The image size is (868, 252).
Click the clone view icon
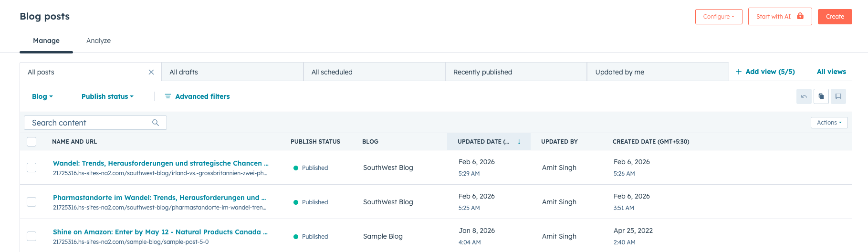(x=821, y=96)
